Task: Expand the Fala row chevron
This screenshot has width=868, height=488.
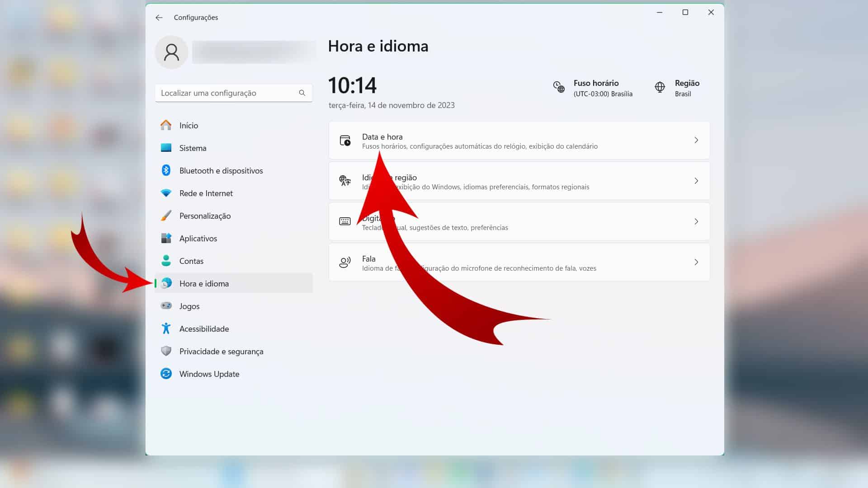Action: pos(696,262)
